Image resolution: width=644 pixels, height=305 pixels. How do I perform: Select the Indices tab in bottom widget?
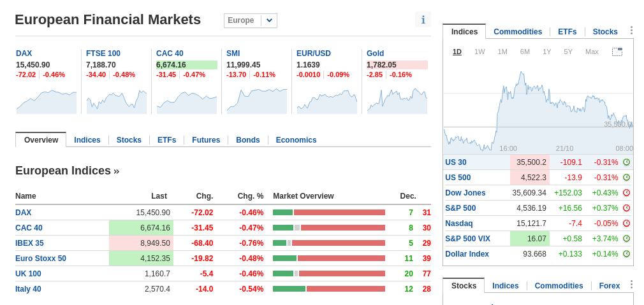(505, 286)
